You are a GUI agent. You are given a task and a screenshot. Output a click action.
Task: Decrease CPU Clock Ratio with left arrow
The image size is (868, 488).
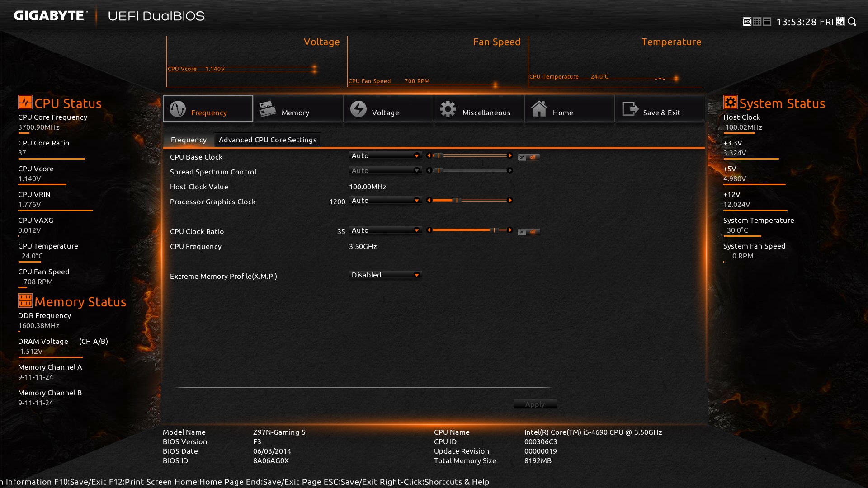pyautogui.click(x=429, y=230)
